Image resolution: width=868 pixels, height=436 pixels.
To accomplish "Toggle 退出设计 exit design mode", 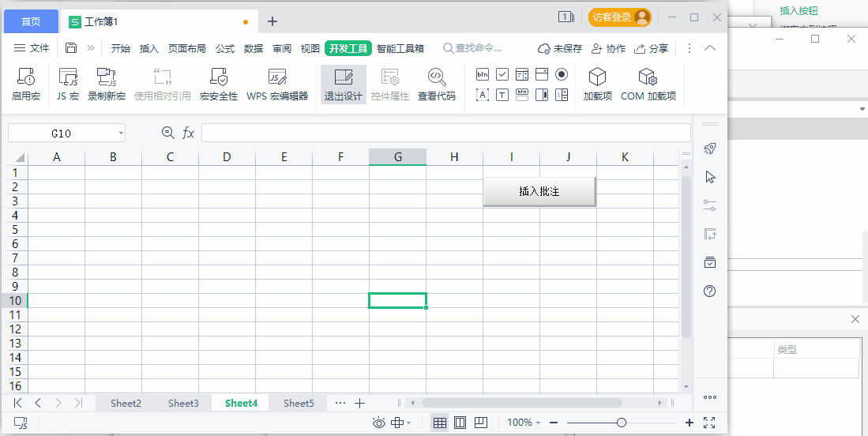I will coord(344,85).
